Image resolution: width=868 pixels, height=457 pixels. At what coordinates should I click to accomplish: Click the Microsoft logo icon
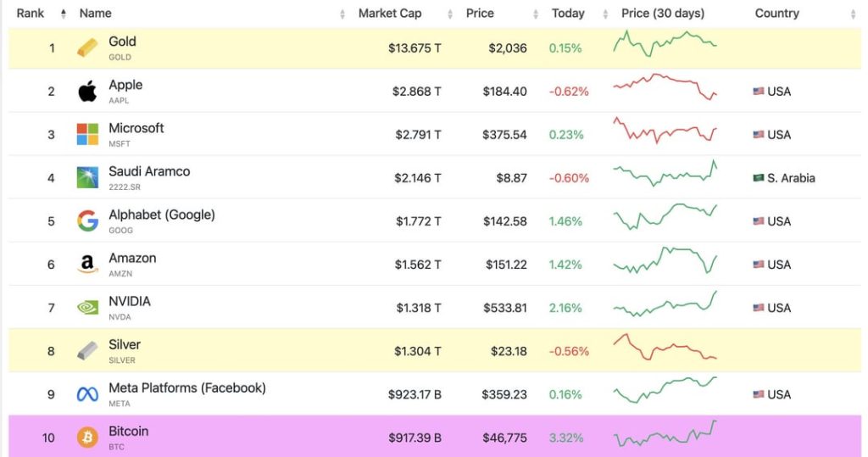pos(87,135)
